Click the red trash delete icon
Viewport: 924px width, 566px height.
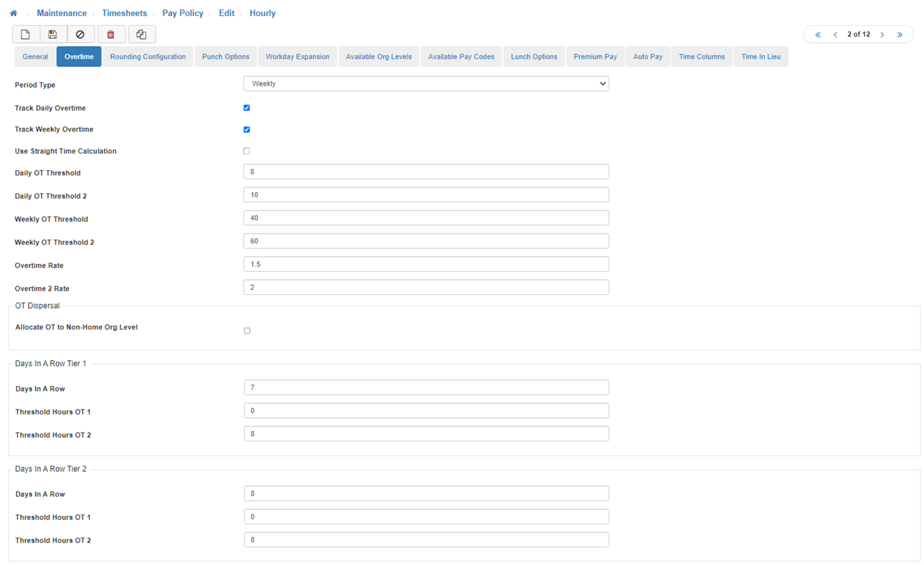point(110,35)
